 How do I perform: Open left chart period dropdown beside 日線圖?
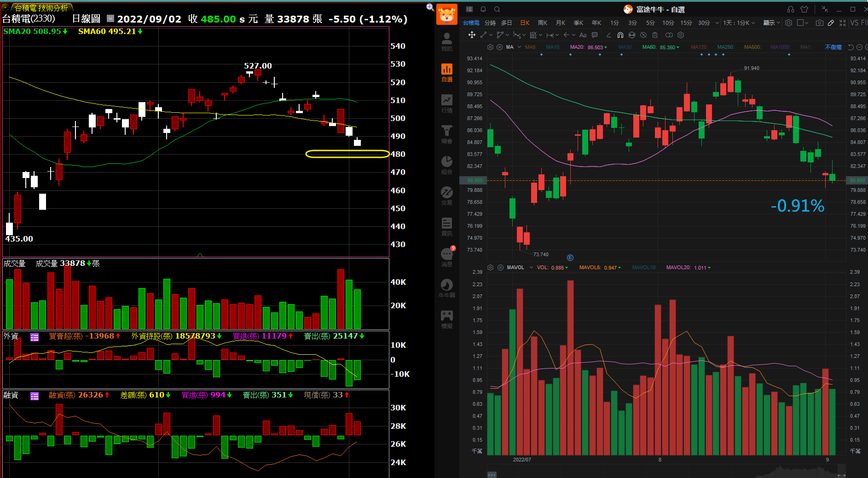point(110,18)
